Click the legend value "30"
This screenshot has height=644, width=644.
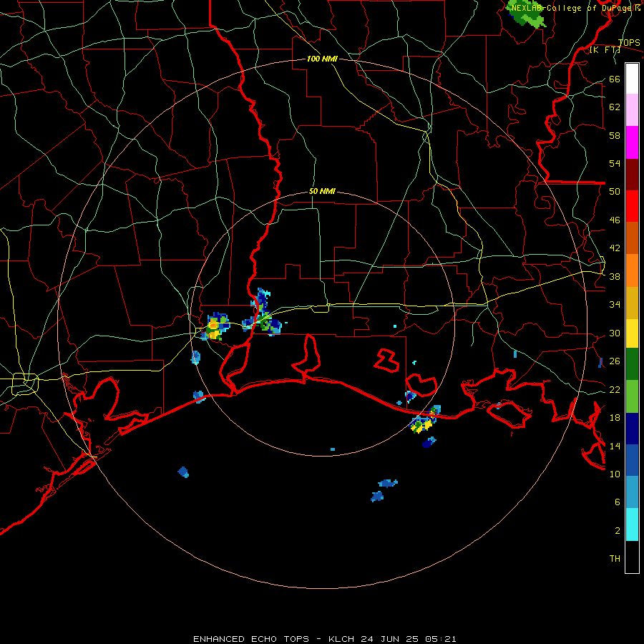click(615, 333)
